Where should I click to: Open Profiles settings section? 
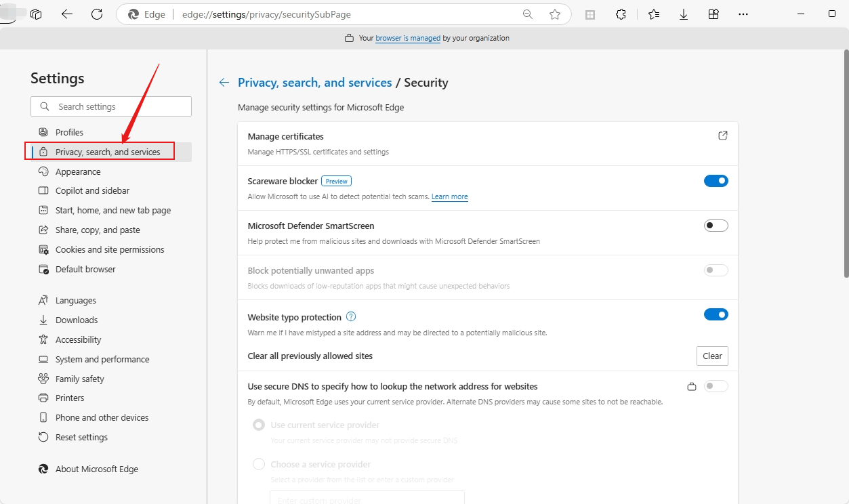click(111, 132)
